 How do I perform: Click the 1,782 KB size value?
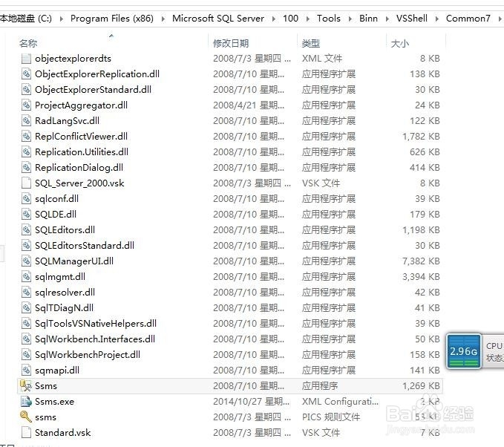(x=421, y=137)
